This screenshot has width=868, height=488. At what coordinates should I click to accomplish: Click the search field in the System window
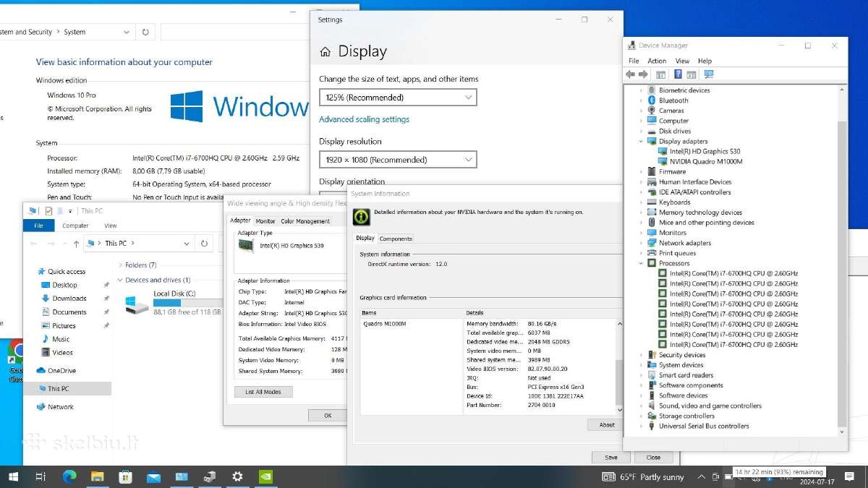pos(235,32)
